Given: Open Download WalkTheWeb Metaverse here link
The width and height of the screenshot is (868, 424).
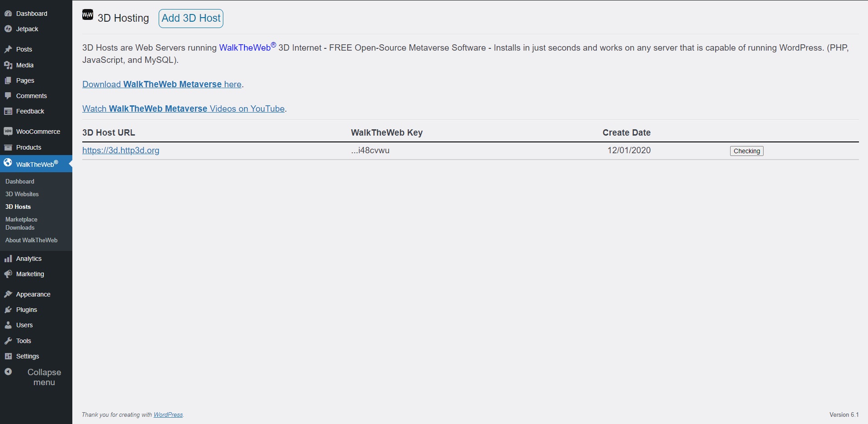Looking at the screenshot, I should click(x=162, y=84).
